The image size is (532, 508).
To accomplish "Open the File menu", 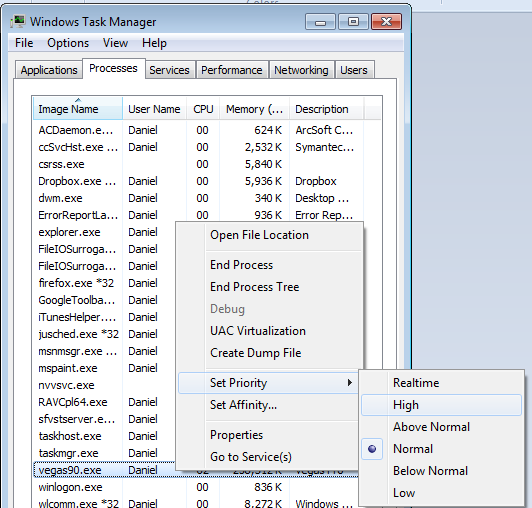I will (24, 43).
